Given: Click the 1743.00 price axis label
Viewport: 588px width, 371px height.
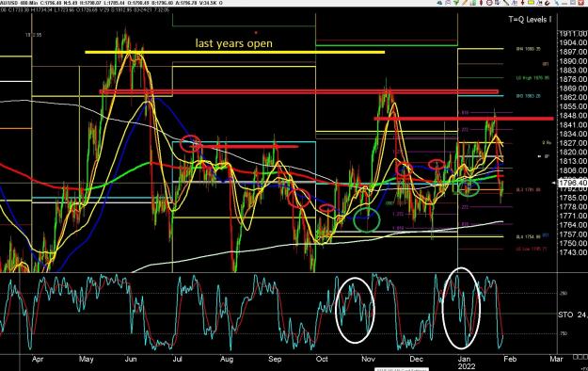Looking at the screenshot, I should 573,252.
